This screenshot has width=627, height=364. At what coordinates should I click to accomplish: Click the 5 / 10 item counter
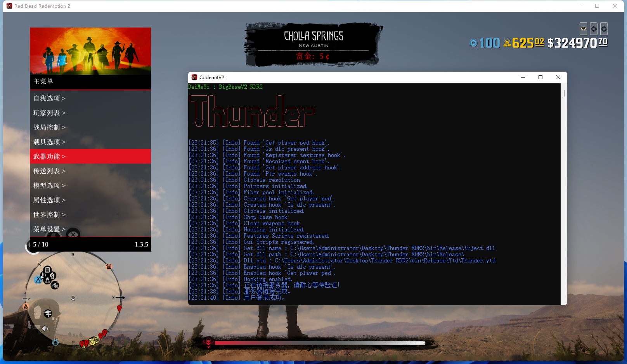pyautogui.click(x=41, y=244)
